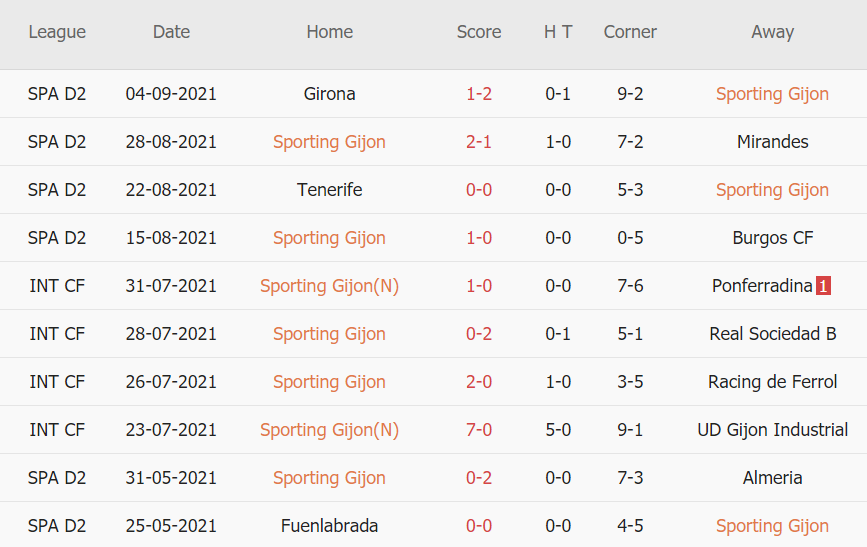Image resolution: width=867 pixels, height=547 pixels.
Task: Click the League column header
Action: click(57, 32)
